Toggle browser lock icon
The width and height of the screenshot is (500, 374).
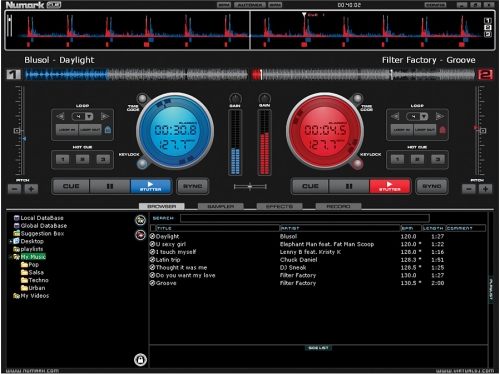140,360
